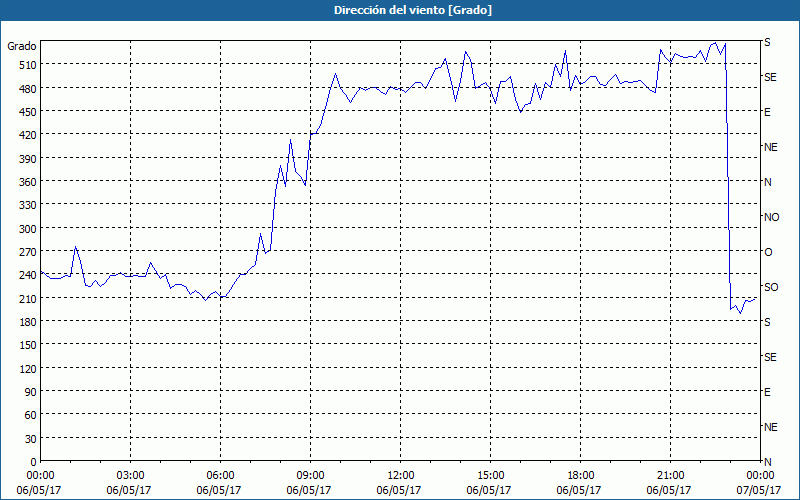800x500 pixels.
Task: Click the 21:00 time axis label
Action: coord(670,476)
